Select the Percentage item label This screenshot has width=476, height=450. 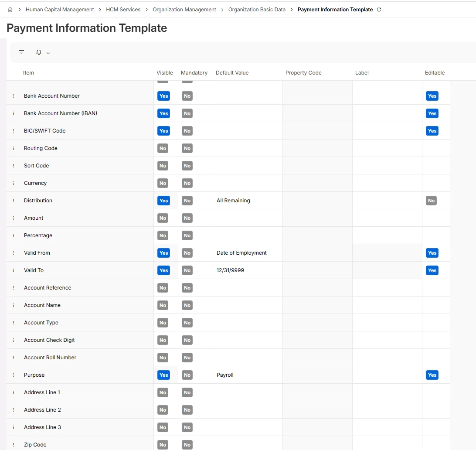(x=38, y=235)
